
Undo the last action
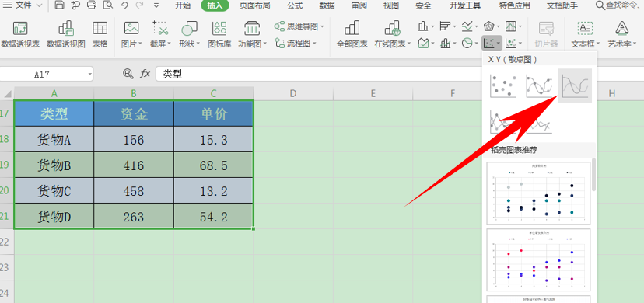[124, 5]
